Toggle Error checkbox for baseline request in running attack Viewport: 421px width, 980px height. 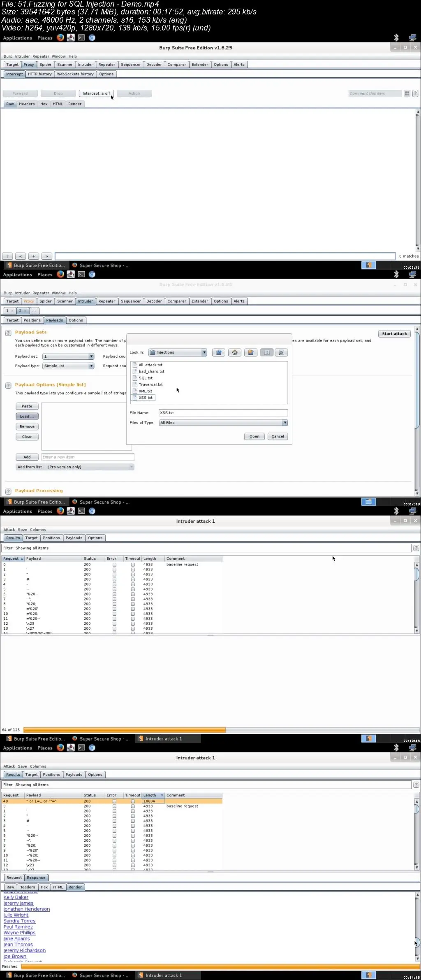click(115, 565)
